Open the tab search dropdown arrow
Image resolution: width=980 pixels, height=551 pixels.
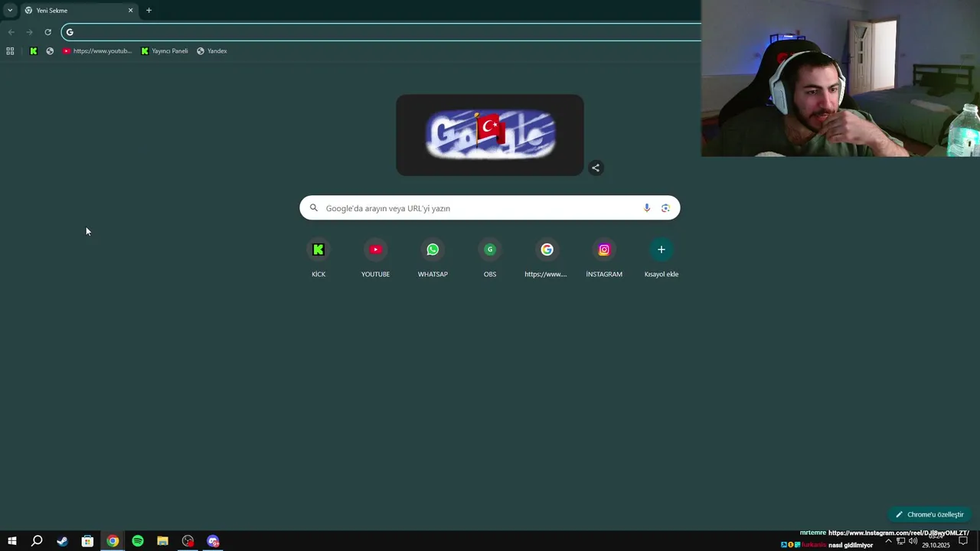10,10
